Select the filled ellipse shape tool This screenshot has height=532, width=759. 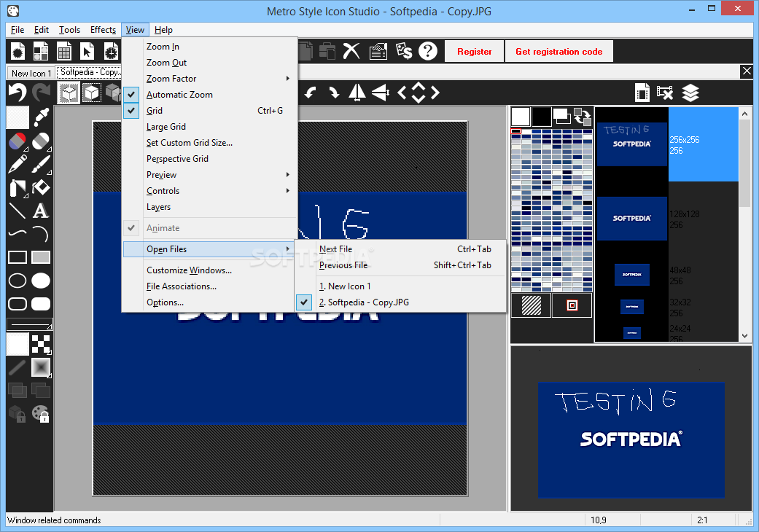(41, 281)
